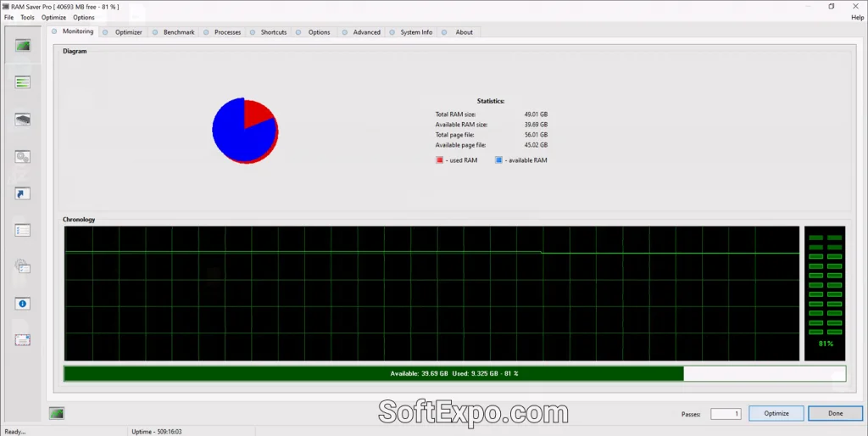Screen dimensions: 868x436
Task: Open Benchmark via memory chip sidebar icon
Action: [23, 120]
